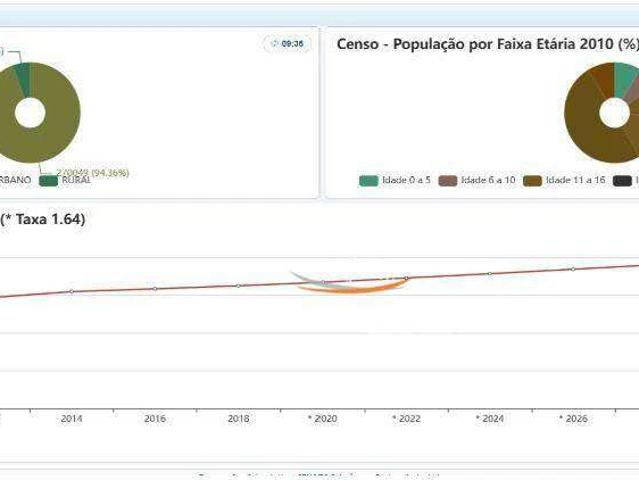Click the * 2020 axis label

coord(323,418)
